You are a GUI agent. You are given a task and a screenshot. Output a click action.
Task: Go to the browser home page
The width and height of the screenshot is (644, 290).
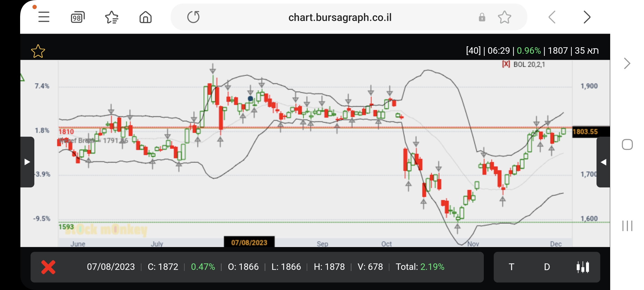145,17
